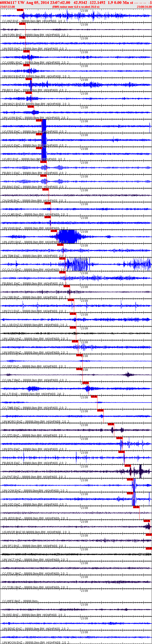Image resolution: width=152 pixels, height=644 pixels.
Task: Click the red pick marker above the CC.WIZ trace
Action: pos(20,10)
